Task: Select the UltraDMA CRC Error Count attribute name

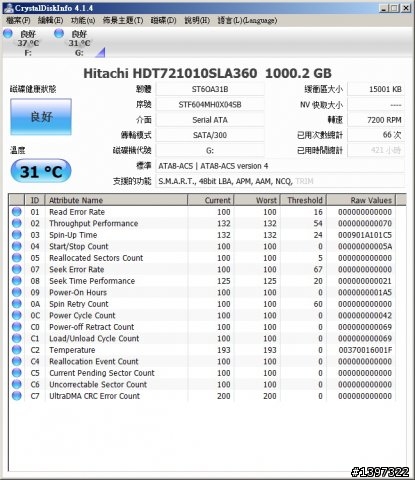Action: 95,396
